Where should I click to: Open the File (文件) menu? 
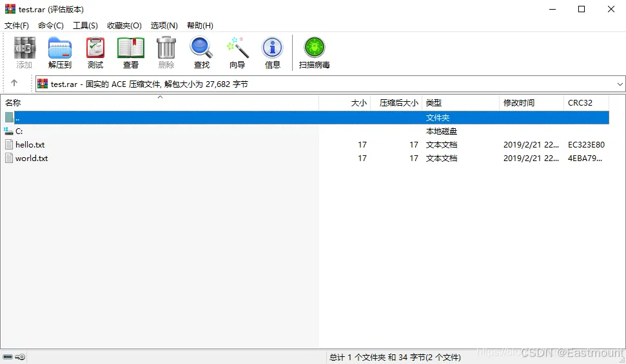coord(16,26)
